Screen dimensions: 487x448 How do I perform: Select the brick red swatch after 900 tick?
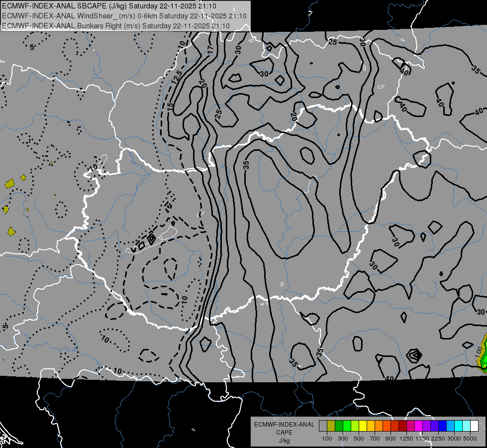[x=395, y=426]
